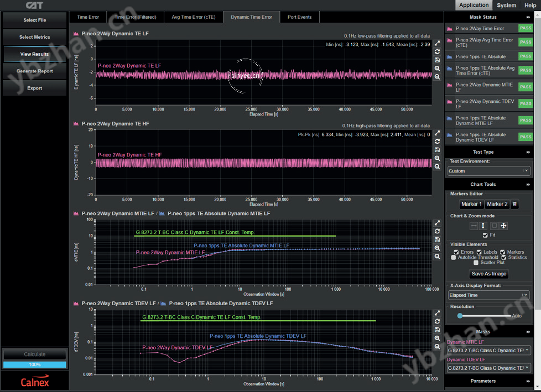Switch to the Time Error (Filtered) tab
This screenshot has width=541, height=392.
point(135,17)
